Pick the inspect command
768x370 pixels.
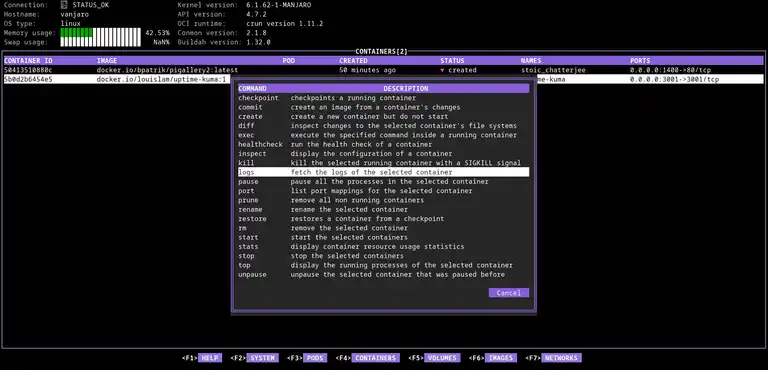point(384,154)
